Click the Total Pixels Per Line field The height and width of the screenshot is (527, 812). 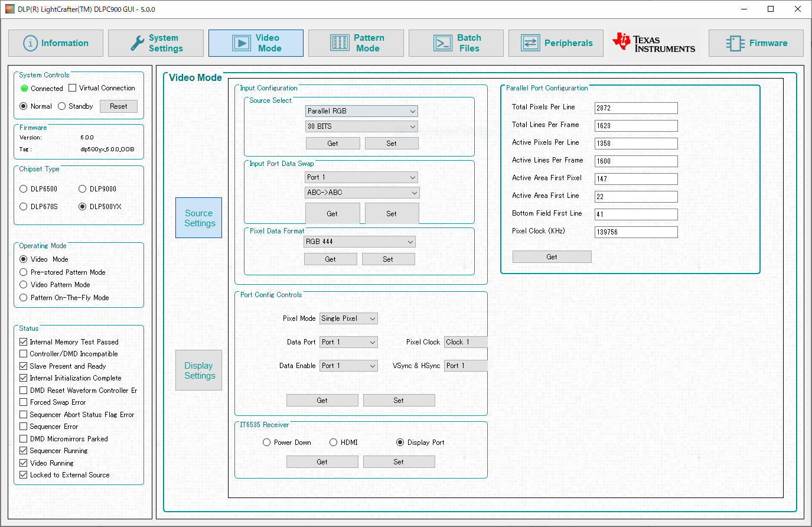[636, 108]
